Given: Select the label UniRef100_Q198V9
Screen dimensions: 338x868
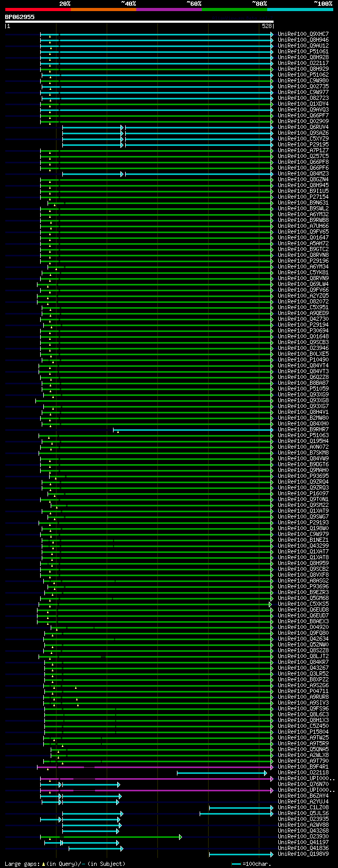Looking at the screenshot, I should [x=303, y=854].
